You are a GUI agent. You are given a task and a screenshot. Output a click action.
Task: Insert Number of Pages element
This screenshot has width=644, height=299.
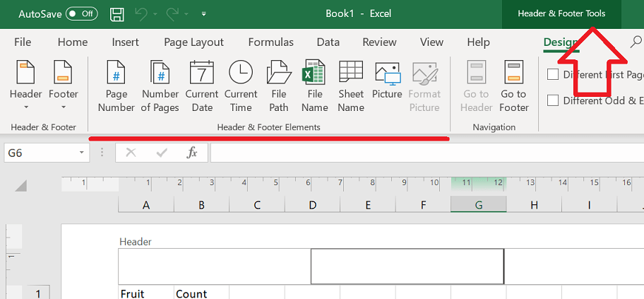pos(160,86)
